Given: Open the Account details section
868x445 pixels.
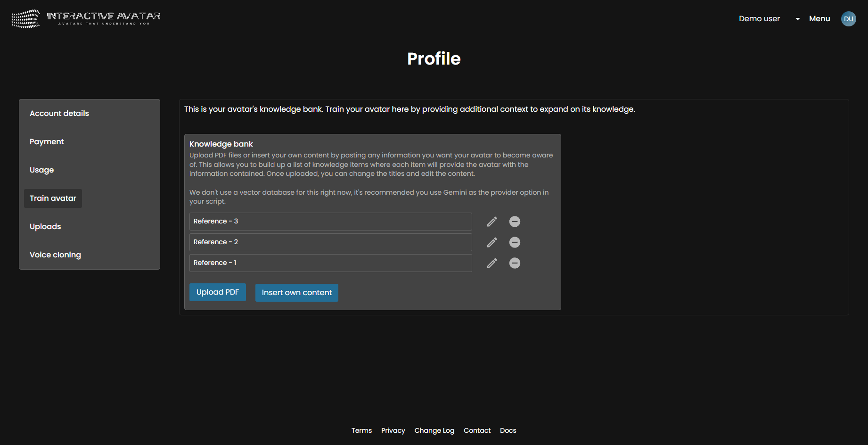Looking at the screenshot, I should pos(59,114).
